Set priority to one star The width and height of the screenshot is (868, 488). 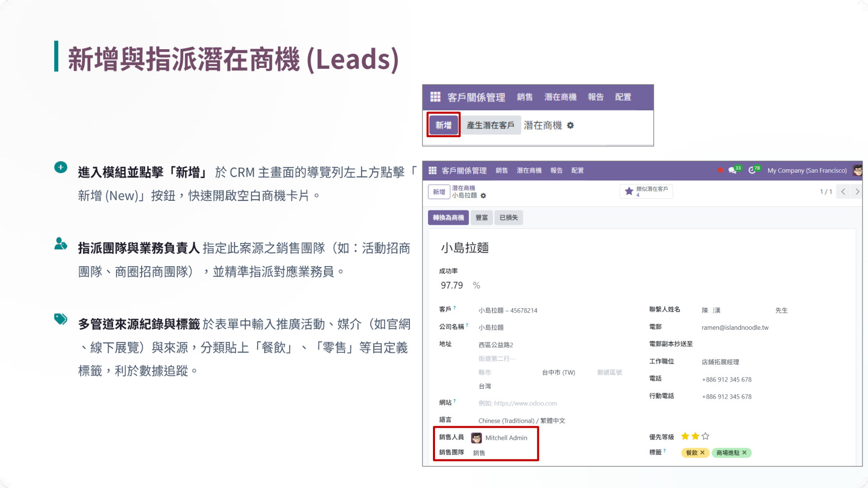685,436
